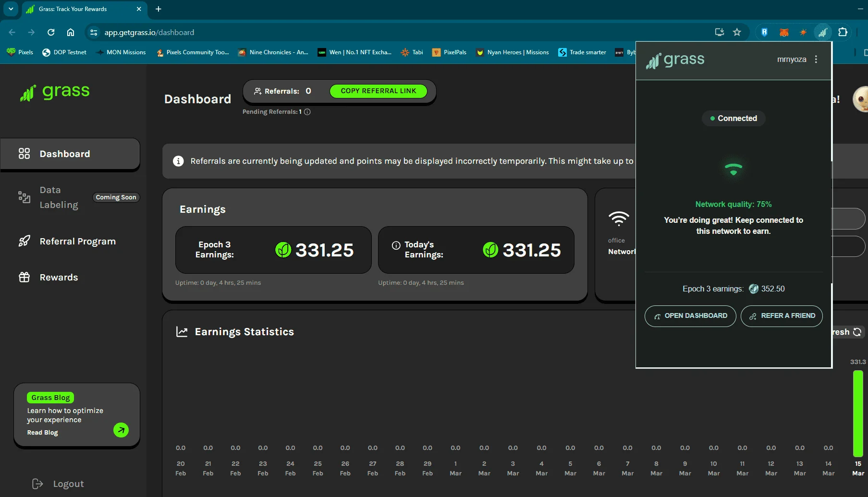Open the DOP Testnet bookmark
The width and height of the screenshot is (868, 497).
coord(64,52)
